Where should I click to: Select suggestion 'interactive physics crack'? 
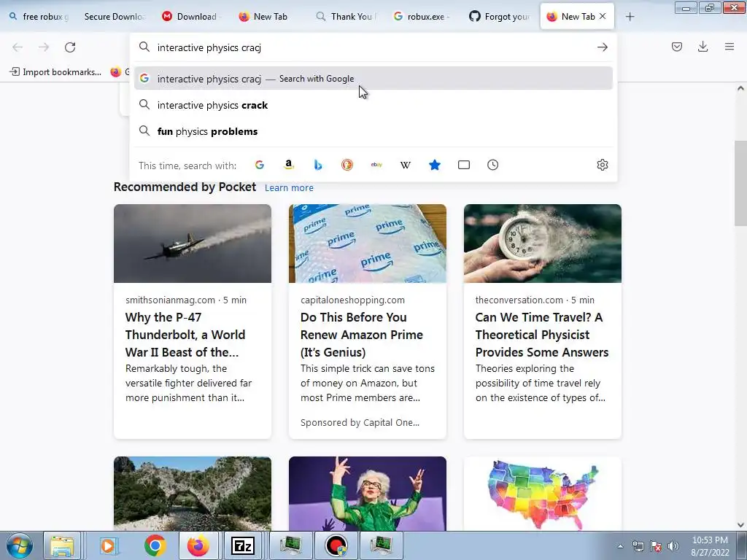[373, 105]
